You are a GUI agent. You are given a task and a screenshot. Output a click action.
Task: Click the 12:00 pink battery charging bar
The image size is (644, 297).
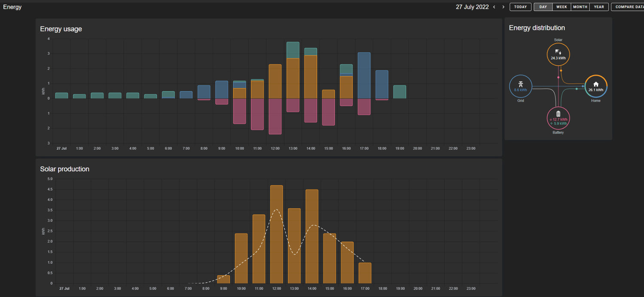pyautogui.click(x=275, y=116)
